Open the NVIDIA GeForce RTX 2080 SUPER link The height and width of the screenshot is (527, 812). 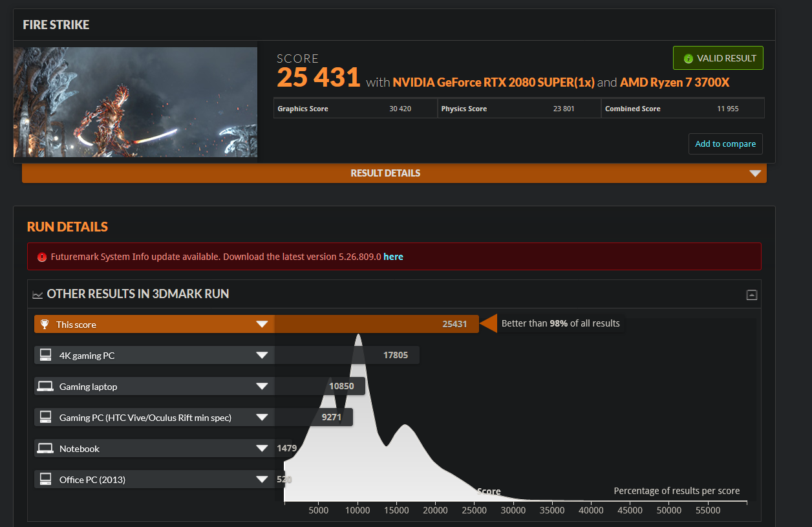click(x=493, y=83)
